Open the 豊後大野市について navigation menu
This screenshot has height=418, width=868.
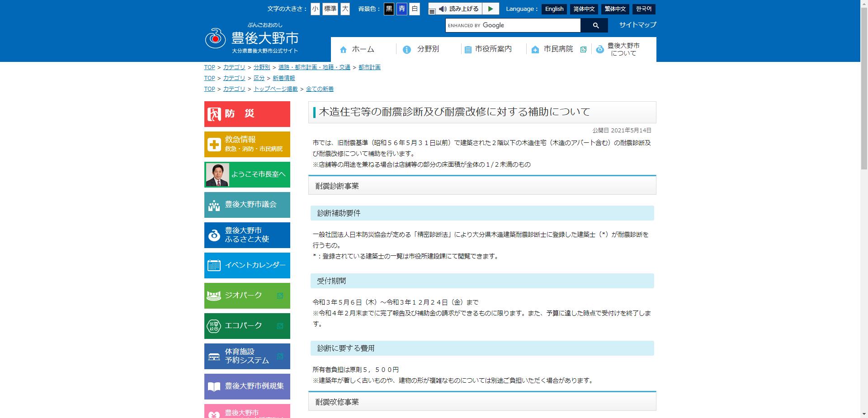(x=624, y=50)
